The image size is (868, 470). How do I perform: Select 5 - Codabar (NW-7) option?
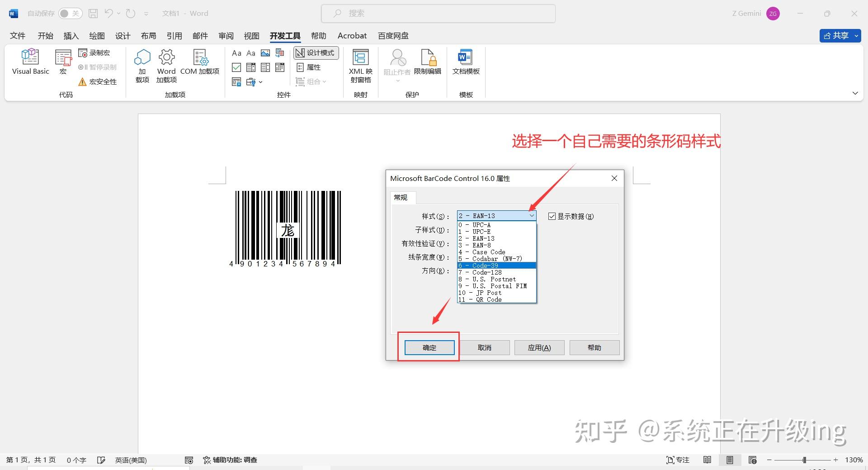coord(496,259)
